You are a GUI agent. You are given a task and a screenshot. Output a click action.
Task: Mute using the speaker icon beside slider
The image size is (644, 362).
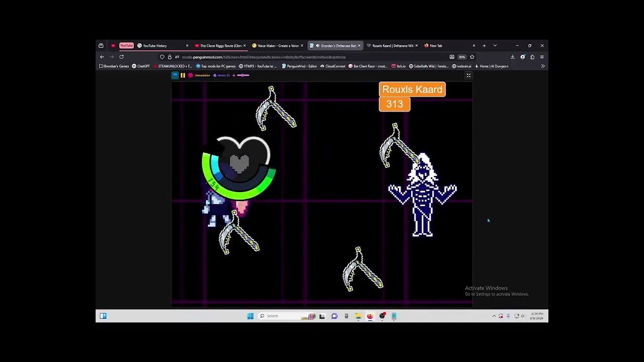pyautogui.click(x=233, y=75)
